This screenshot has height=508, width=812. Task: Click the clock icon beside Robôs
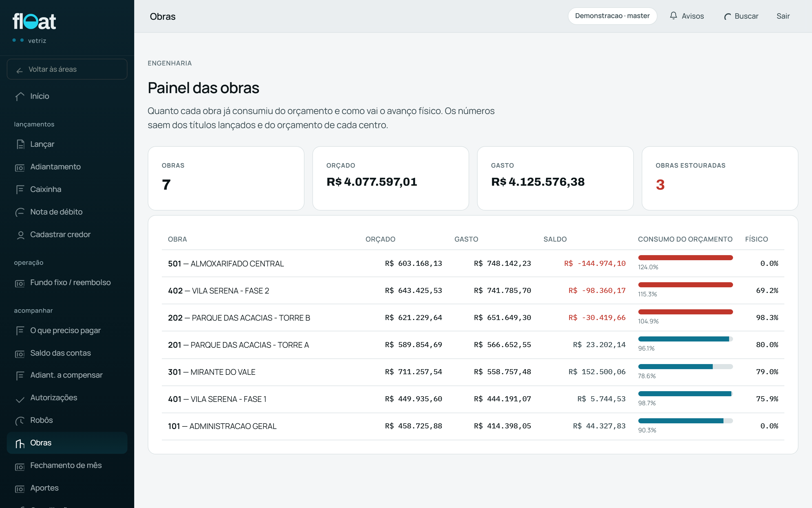[20, 421]
